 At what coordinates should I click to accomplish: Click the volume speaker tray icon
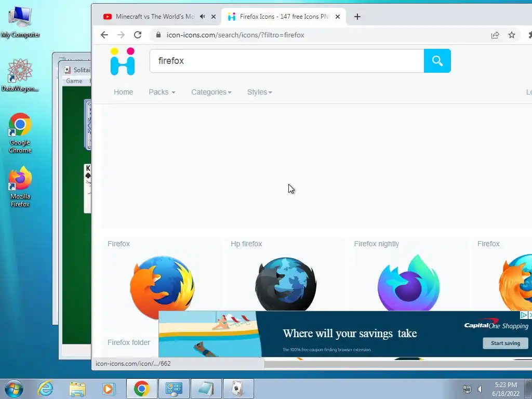pos(480,389)
